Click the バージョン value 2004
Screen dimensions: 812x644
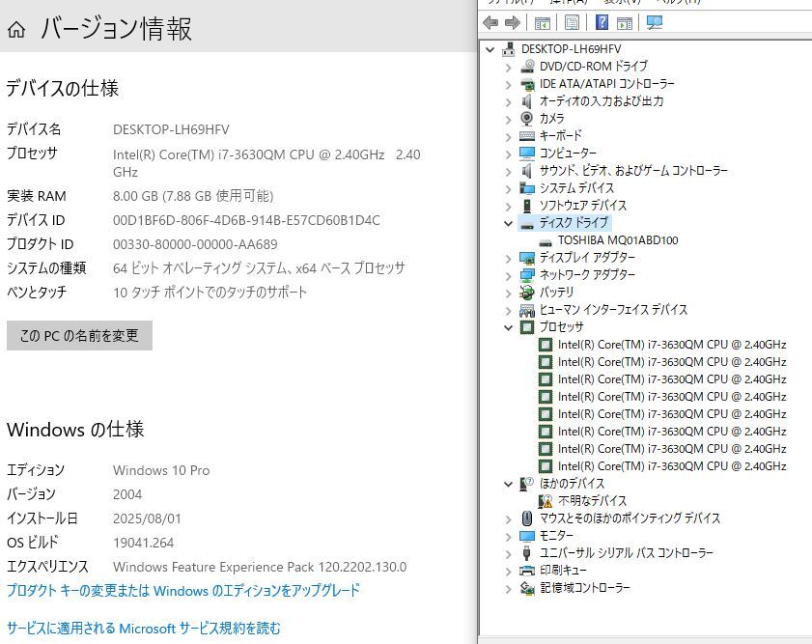[x=127, y=495]
